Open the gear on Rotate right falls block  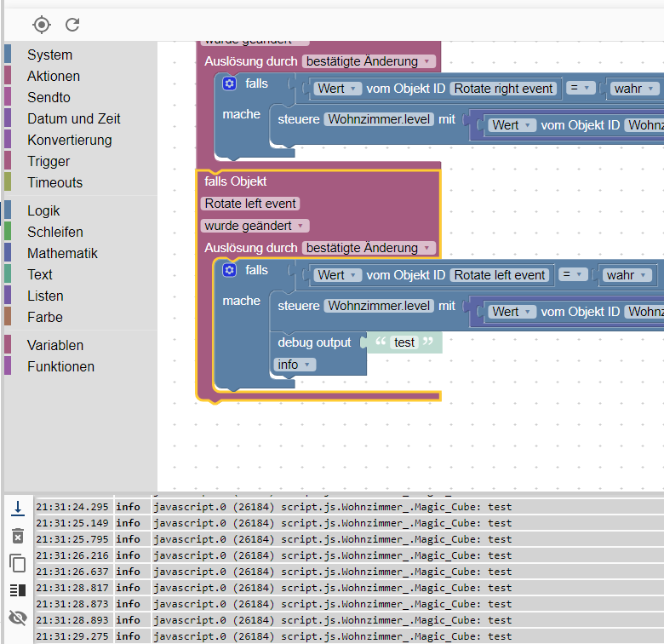click(x=229, y=83)
